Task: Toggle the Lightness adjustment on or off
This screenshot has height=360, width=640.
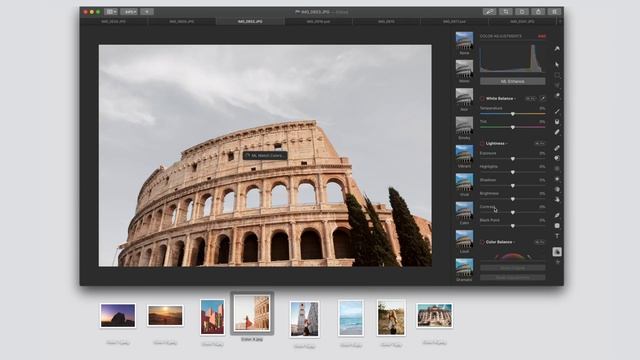Action: pyautogui.click(x=482, y=144)
